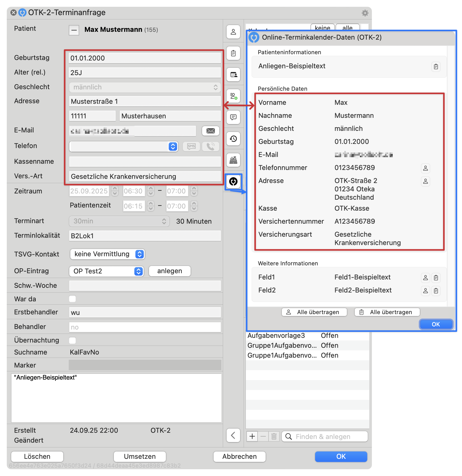462x476 pixels.
Task: Select the keine tab above the list
Action: [x=322, y=28]
